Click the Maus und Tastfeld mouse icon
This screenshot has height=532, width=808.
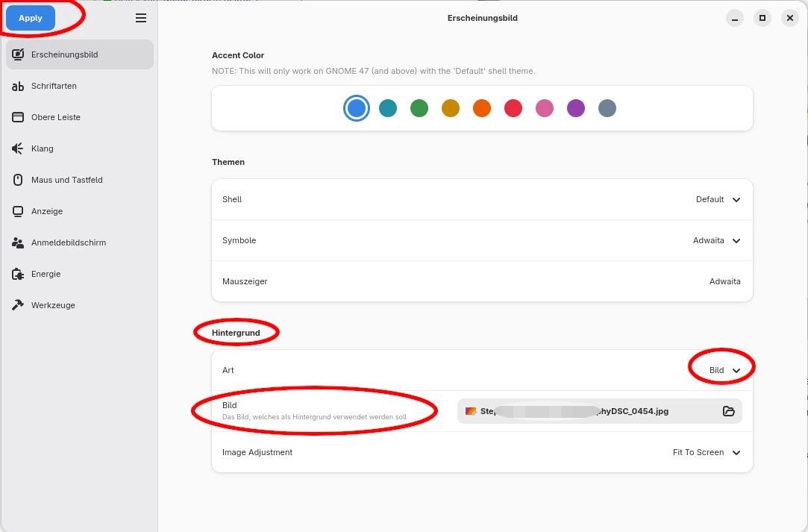[18, 180]
